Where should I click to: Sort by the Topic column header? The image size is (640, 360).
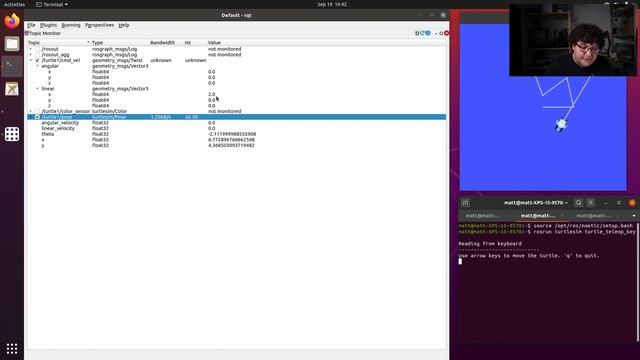pos(59,42)
